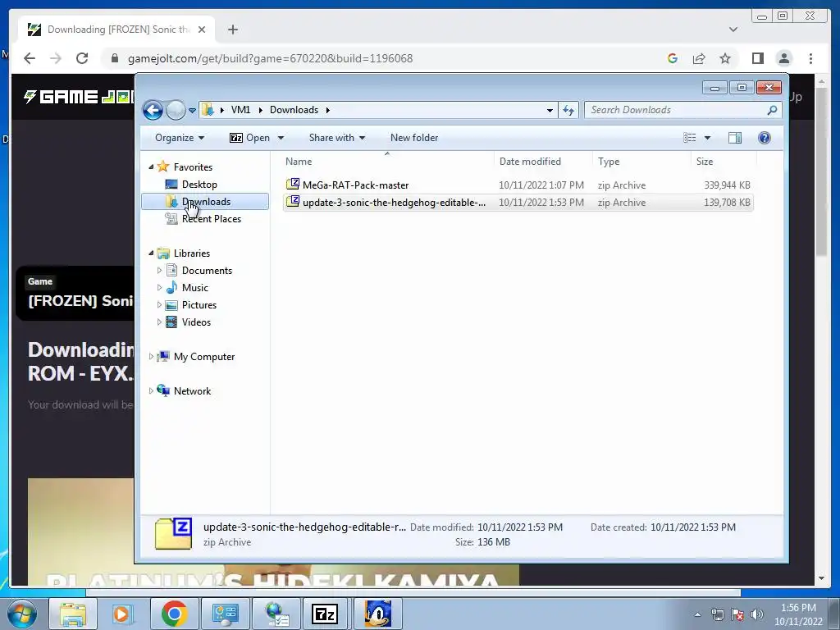Expand the Network node
840x630 pixels.
[151, 391]
